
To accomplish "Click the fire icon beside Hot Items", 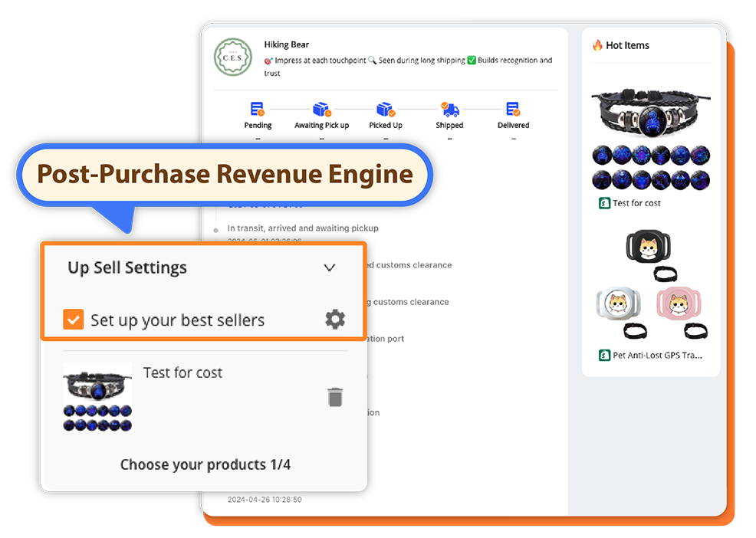I will click(x=597, y=45).
